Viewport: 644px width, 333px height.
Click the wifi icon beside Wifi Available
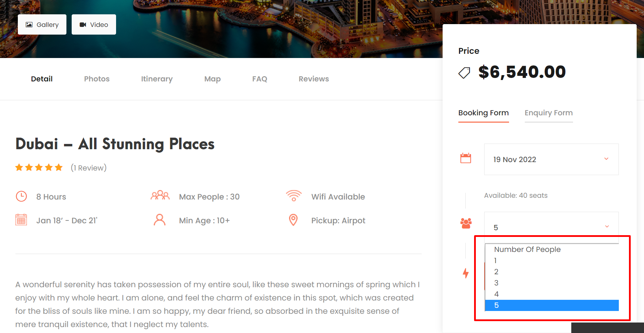(x=294, y=196)
